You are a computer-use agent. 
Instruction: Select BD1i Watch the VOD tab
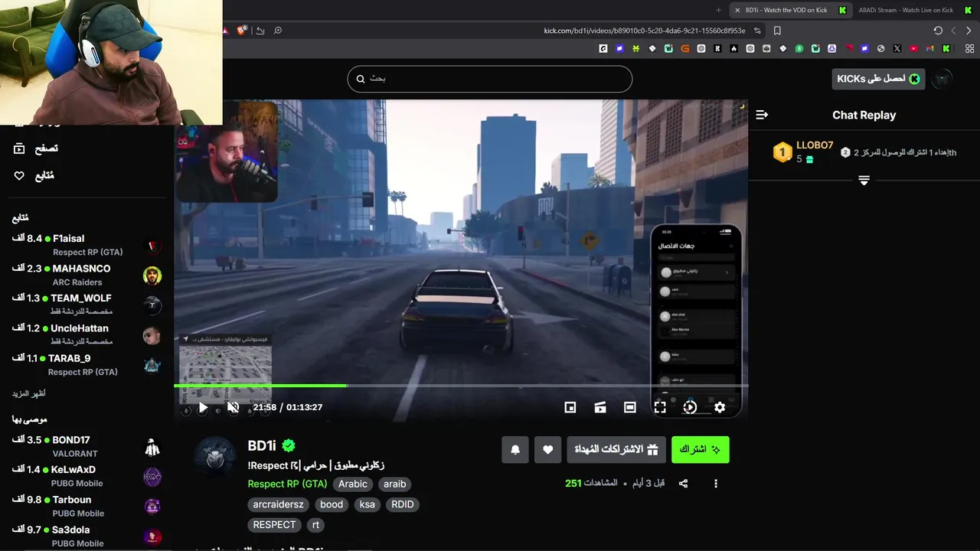(x=790, y=10)
